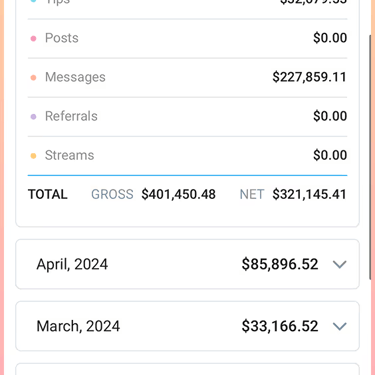Select the Referrals earnings row label

click(71, 116)
